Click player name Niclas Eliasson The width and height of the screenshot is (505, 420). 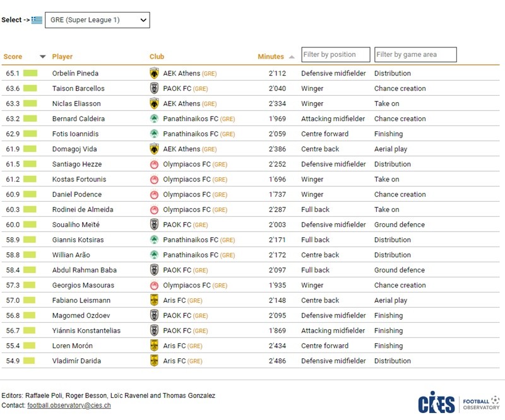point(76,103)
